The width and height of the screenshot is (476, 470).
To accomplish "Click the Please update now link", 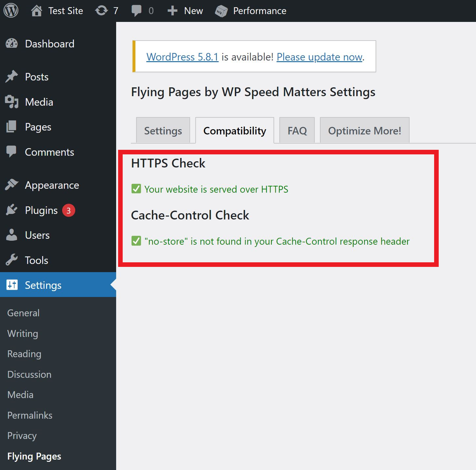I will [319, 57].
